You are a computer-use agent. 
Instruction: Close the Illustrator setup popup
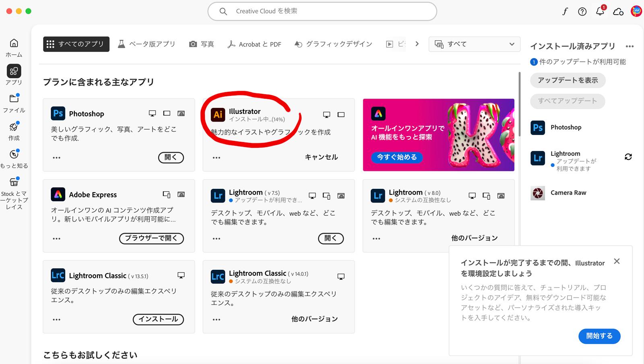[617, 261]
